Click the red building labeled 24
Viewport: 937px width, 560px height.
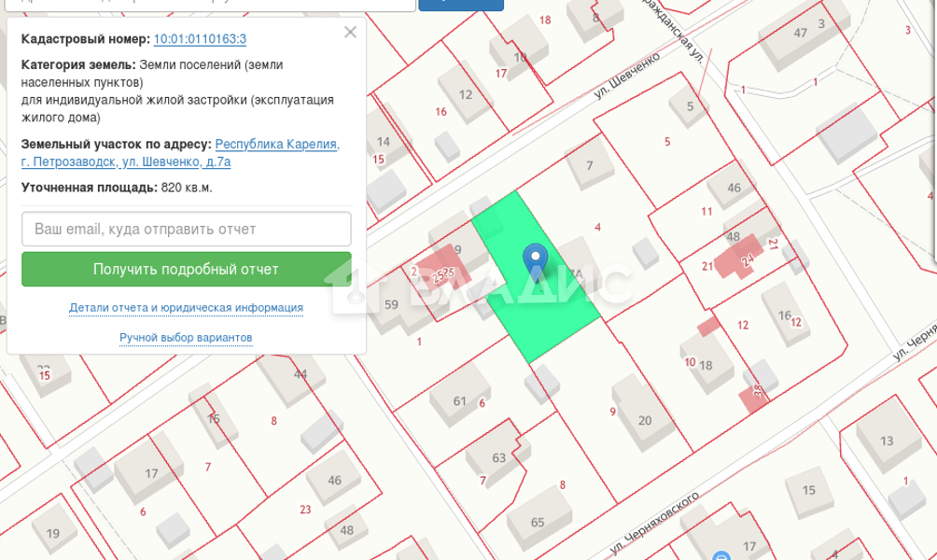pyautogui.click(x=738, y=259)
